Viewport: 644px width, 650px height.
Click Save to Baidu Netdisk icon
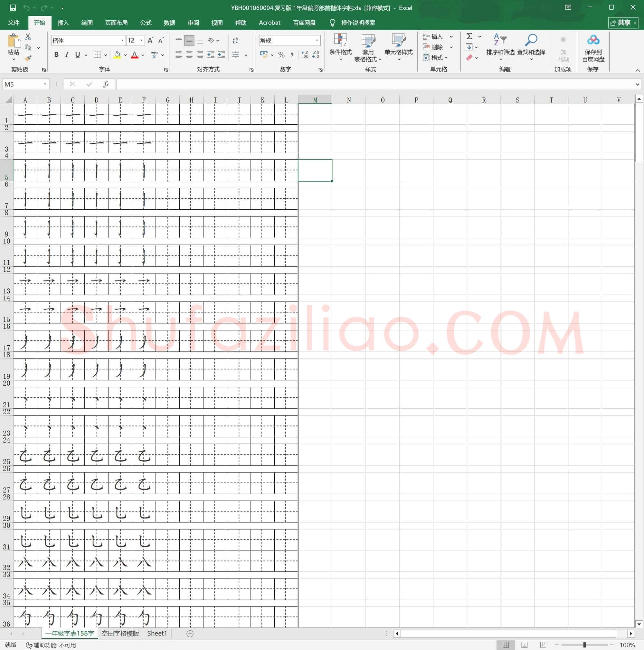click(x=593, y=40)
